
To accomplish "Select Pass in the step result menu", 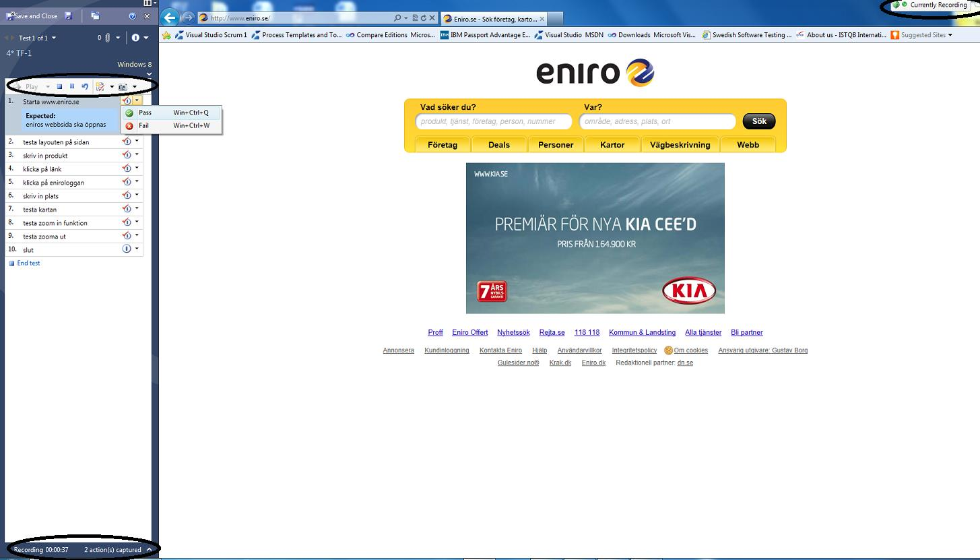I will pos(171,113).
